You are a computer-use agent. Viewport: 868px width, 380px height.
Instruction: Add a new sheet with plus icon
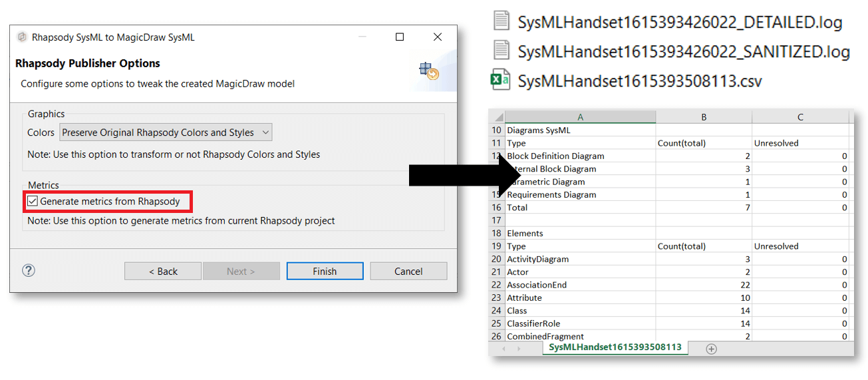pyautogui.click(x=711, y=348)
